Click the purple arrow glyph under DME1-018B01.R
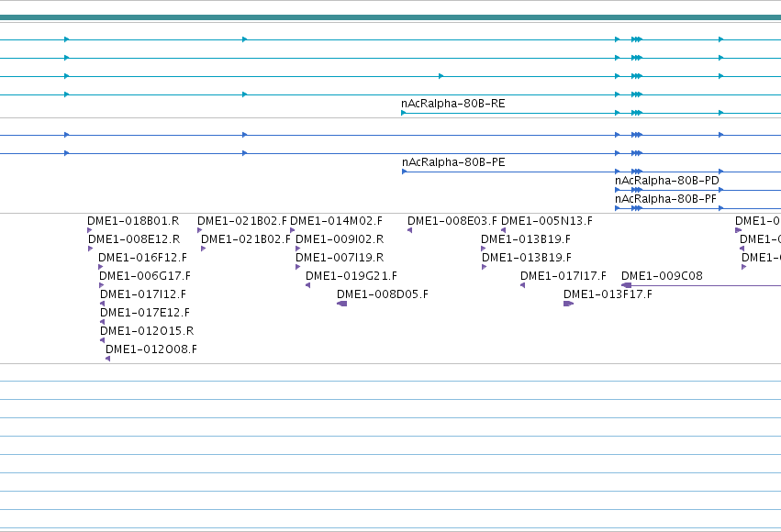This screenshot has height=532, width=781. pyautogui.click(x=90, y=230)
